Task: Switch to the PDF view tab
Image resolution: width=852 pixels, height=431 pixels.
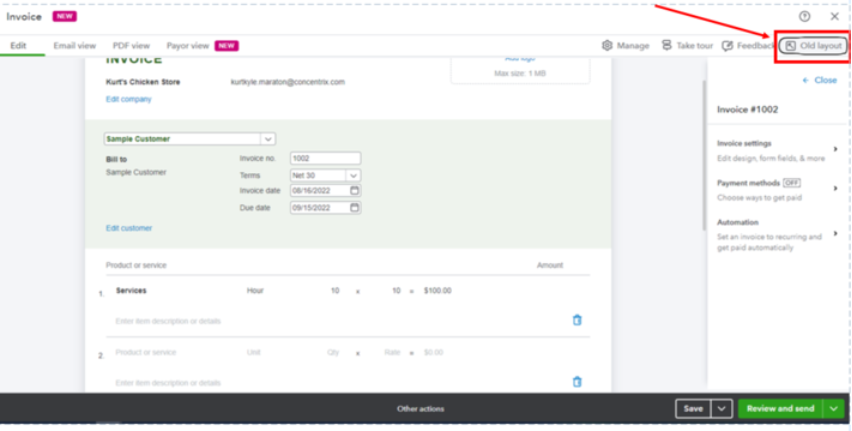Action: point(131,46)
